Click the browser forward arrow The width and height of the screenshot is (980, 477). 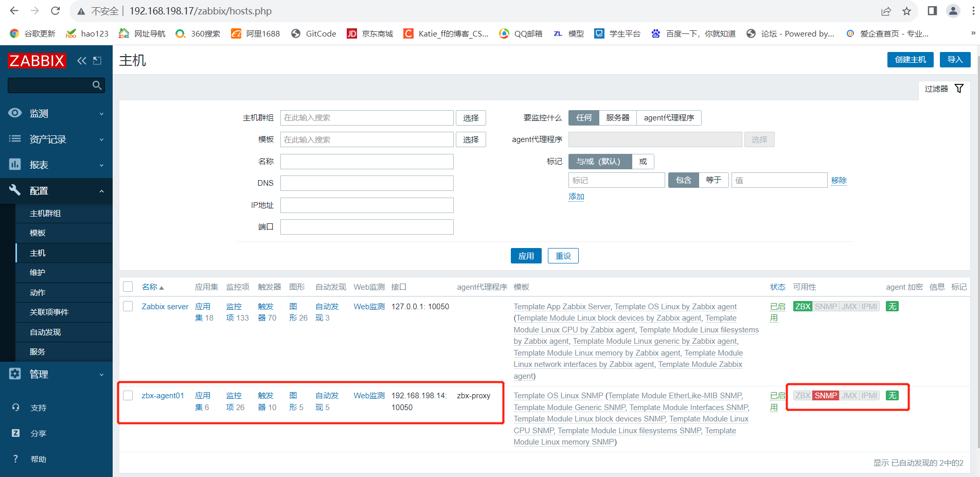pyautogui.click(x=34, y=11)
